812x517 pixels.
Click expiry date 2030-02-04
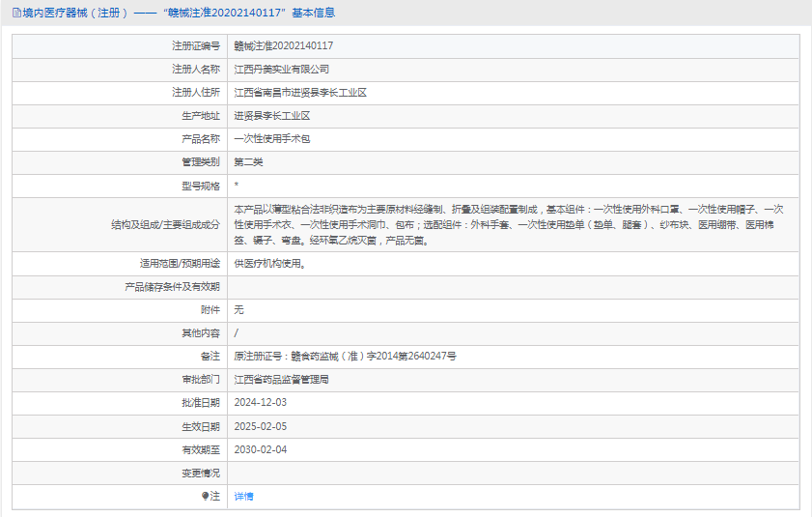pos(260,450)
